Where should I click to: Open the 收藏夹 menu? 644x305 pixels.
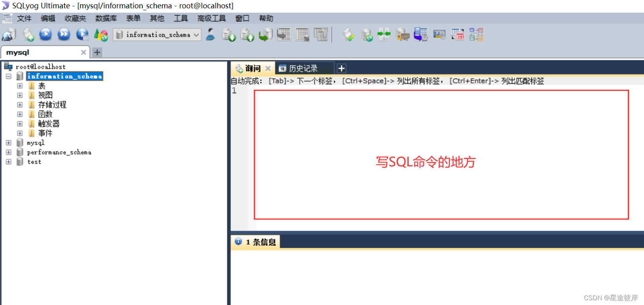pos(76,18)
